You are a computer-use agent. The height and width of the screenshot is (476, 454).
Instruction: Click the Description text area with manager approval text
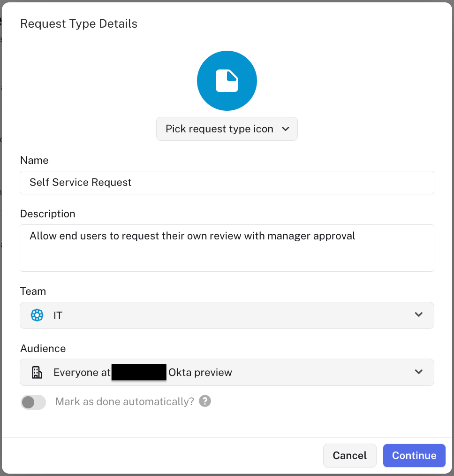(x=227, y=248)
